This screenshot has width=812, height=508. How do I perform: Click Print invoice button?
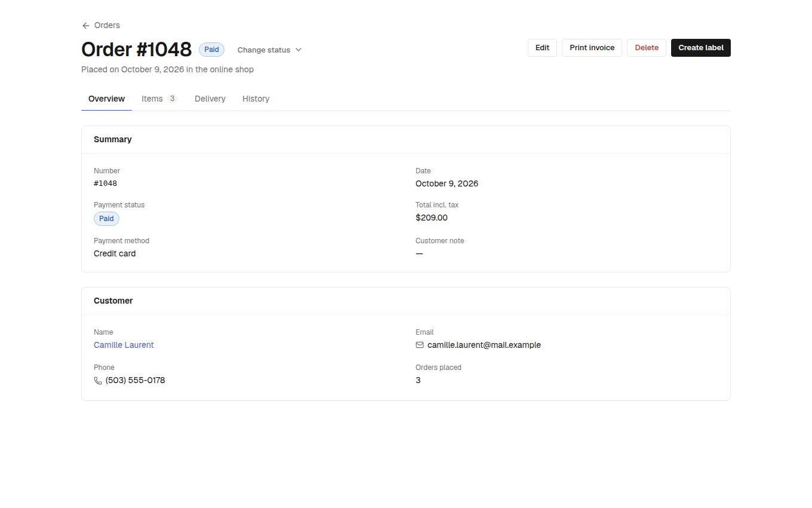click(592, 48)
